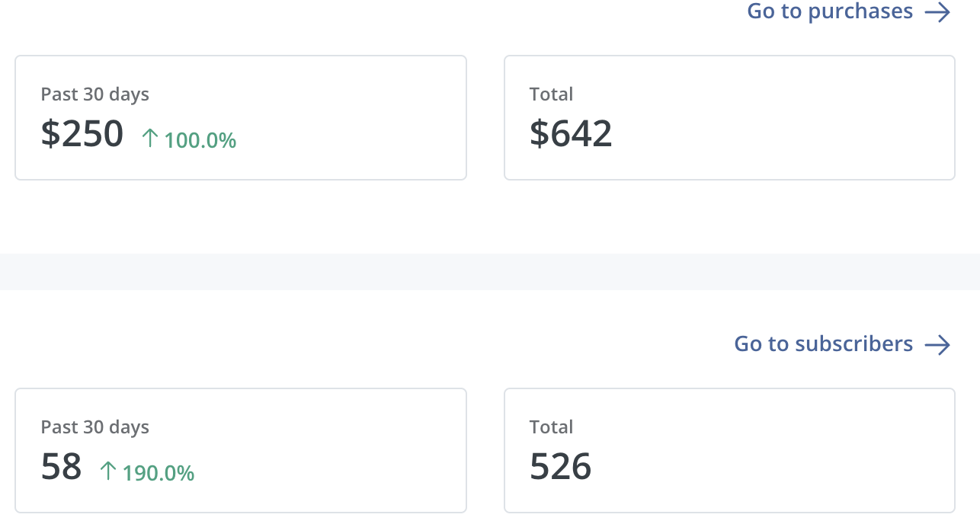Click the 526 total subscribers count
The width and height of the screenshot is (980, 524).
pos(560,467)
